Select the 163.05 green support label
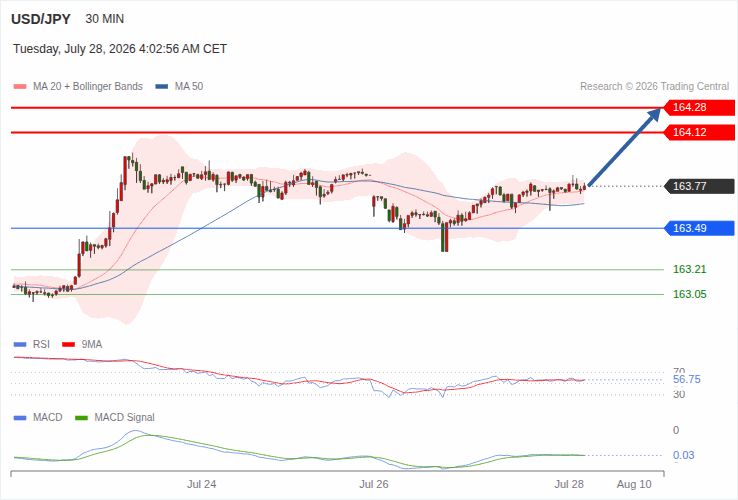Viewport: 738px width, 500px height. point(690,294)
